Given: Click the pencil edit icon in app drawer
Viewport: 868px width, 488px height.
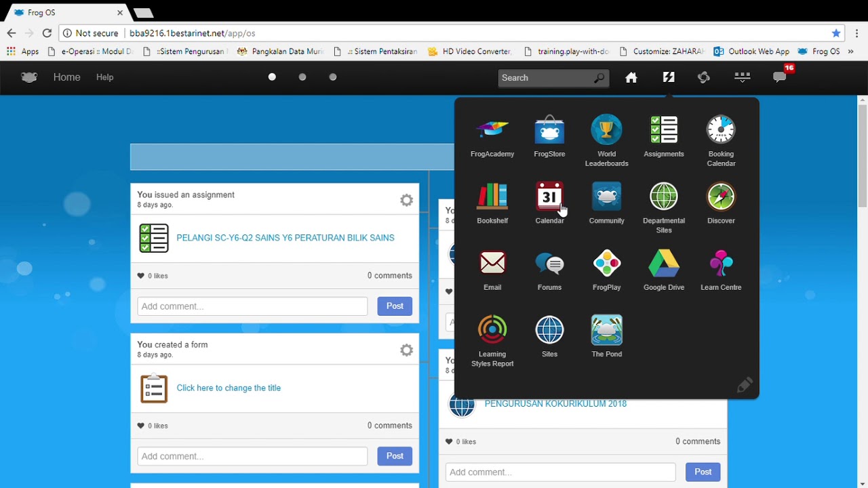Looking at the screenshot, I should [744, 385].
